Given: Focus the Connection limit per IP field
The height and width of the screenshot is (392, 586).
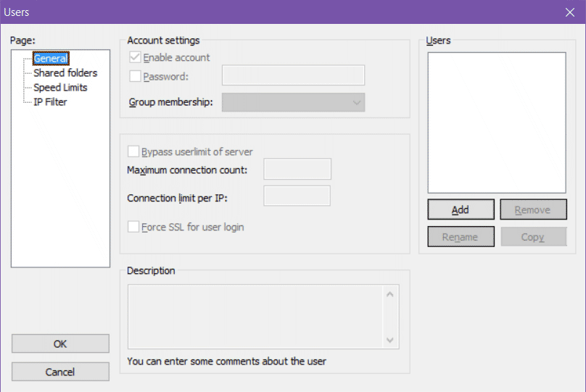Looking at the screenshot, I should (x=297, y=196).
